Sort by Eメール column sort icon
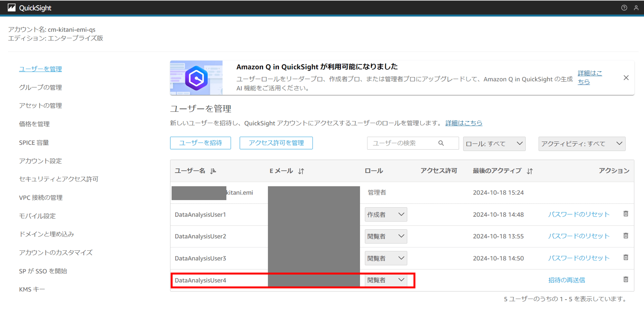 tap(301, 171)
